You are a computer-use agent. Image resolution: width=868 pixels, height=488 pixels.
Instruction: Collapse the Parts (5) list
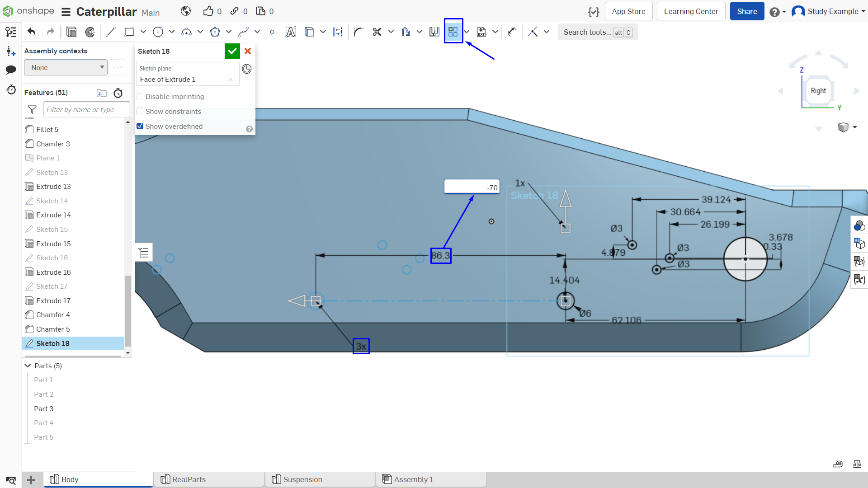28,366
